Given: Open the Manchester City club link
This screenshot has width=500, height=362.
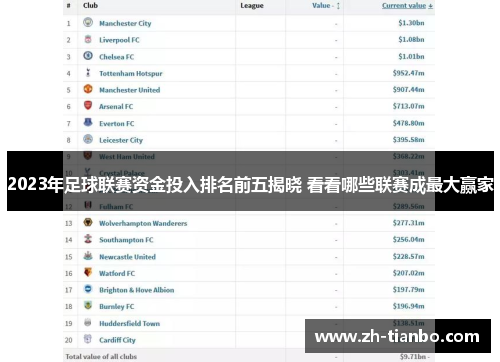Looking at the screenshot, I should pos(125,23).
